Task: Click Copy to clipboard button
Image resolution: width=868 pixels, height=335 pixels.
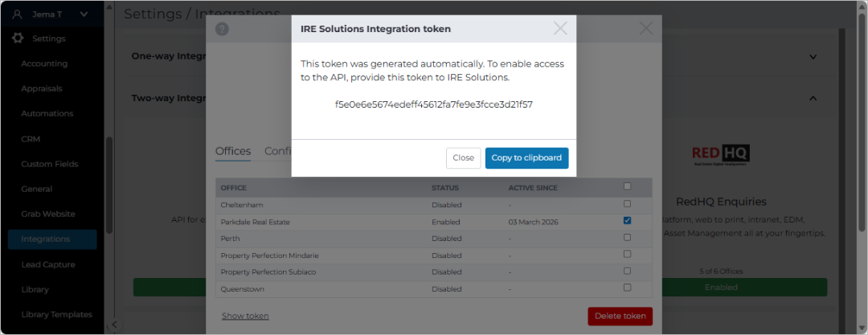Action: pyautogui.click(x=526, y=157)
